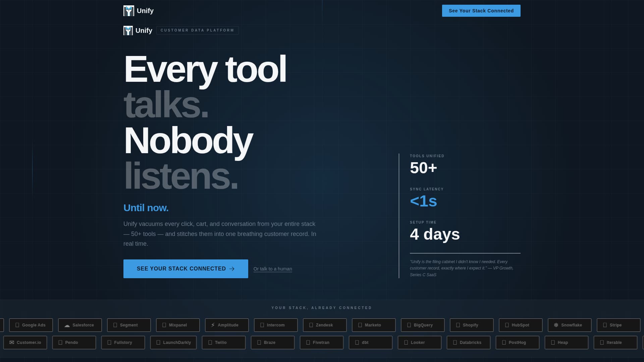Screen dimensions: 644x362
Task: Click the large SEE YOUR STACK CONNECTED button
Action: tap(186, 269)
